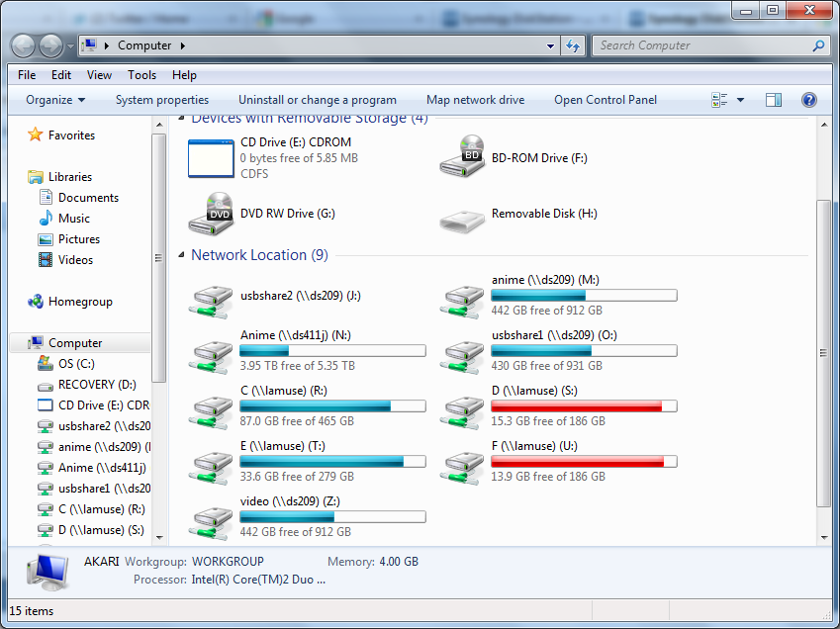Open the Organize dropdown

pos(55,100)
